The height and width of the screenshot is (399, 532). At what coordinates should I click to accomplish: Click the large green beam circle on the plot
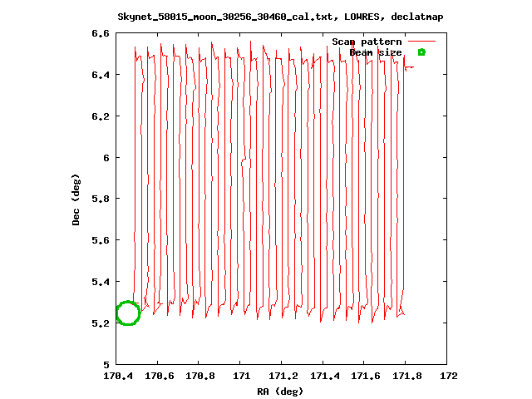pos(128,313)
